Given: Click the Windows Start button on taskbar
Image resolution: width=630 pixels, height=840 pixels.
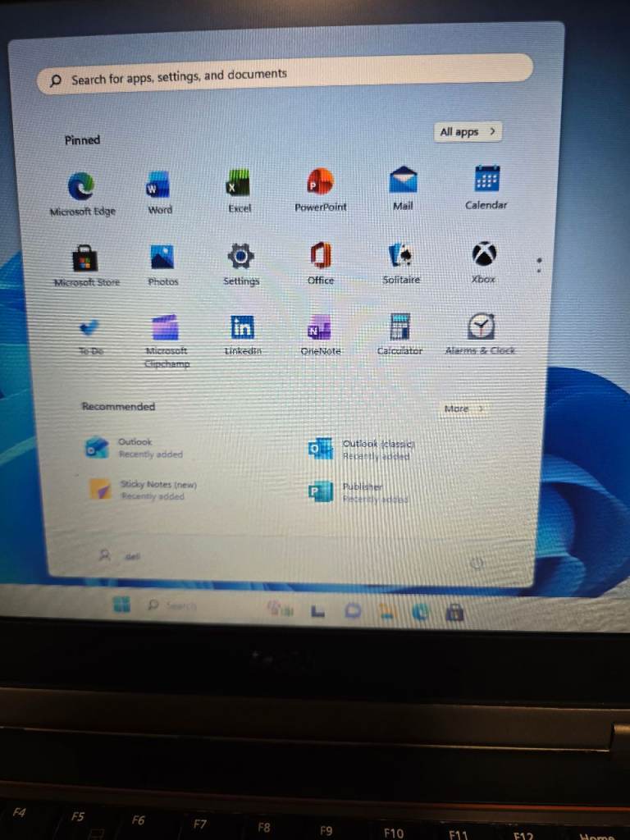Looking at the screenshot, I should tap(121, 605).
